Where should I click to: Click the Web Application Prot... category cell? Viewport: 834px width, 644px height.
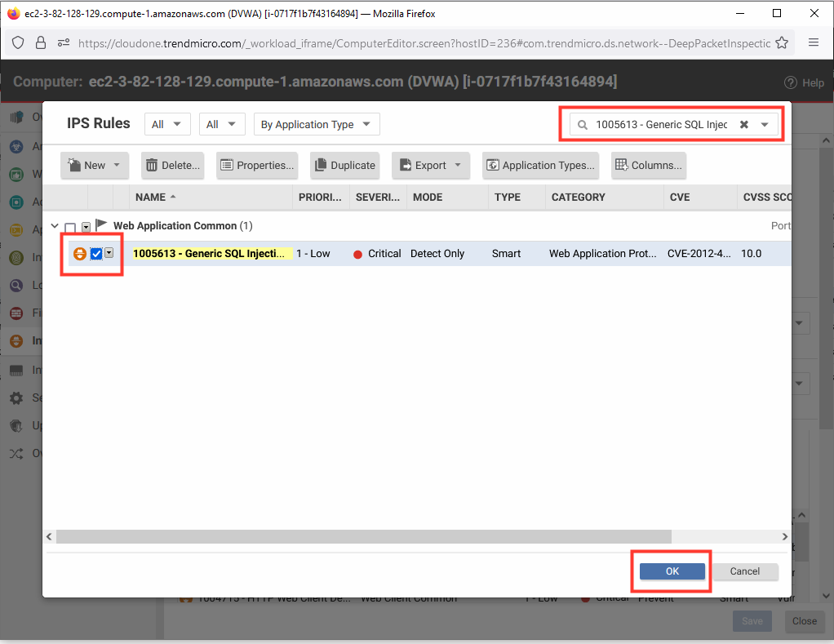point(602,254)
